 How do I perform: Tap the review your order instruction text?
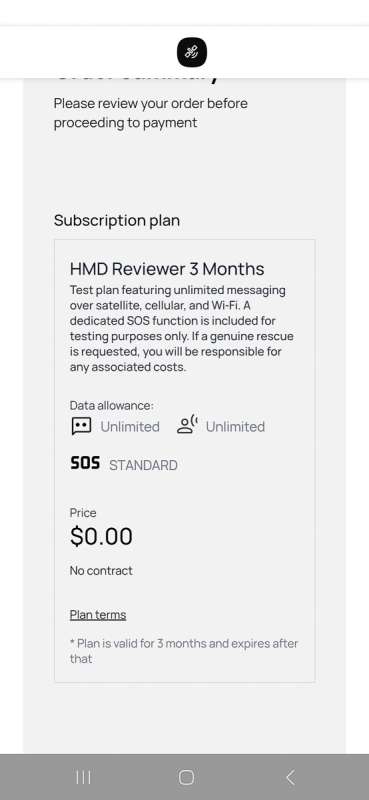point(151,113)
